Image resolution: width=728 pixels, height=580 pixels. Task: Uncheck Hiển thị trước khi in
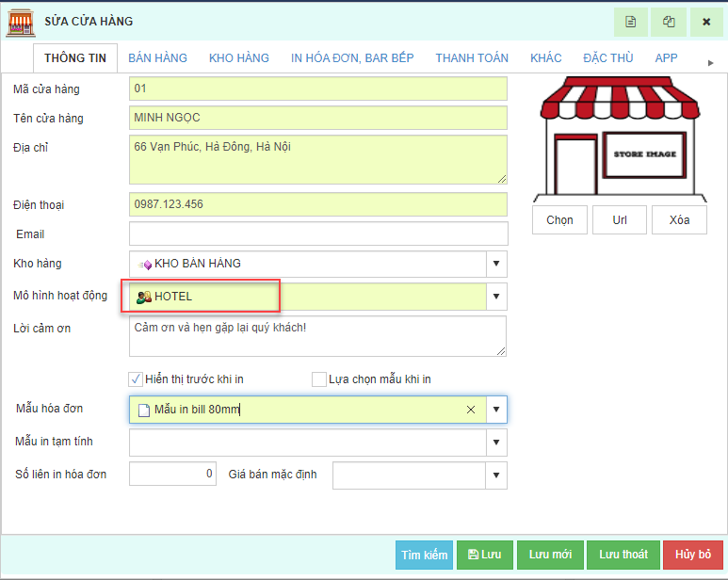click(136, 379)
